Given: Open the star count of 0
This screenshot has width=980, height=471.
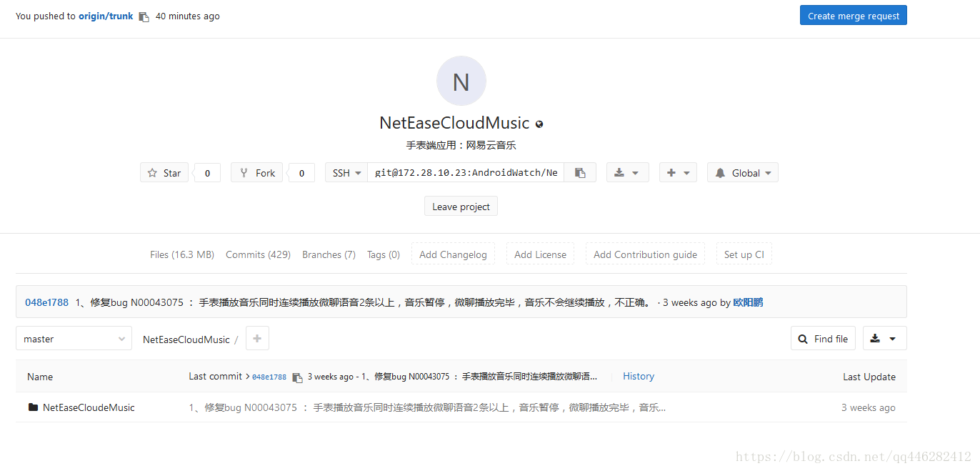Looking at the screenshot, I should (x=207, y=173).
